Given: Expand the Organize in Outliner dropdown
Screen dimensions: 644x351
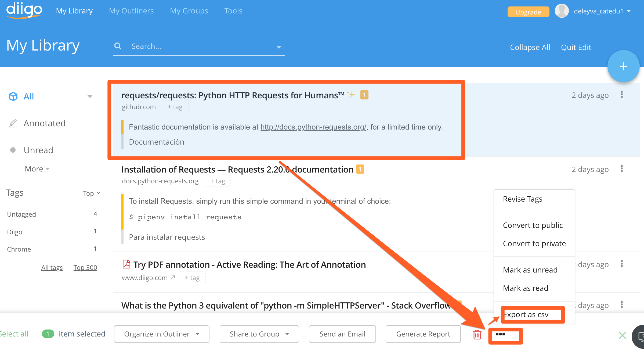Looking at the screenshot, I should tap(161, 334).
